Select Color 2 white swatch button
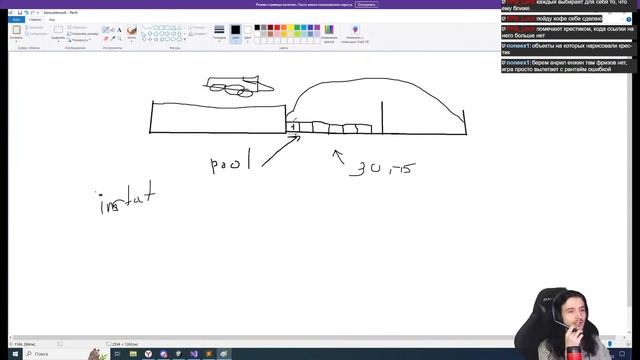The height and width of the screenshot is (360, 640). (247, 33)
